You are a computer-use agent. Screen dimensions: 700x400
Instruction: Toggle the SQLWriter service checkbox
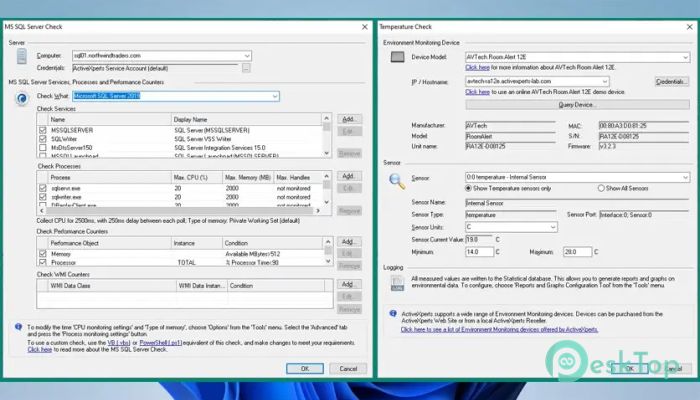coord(42,139)
